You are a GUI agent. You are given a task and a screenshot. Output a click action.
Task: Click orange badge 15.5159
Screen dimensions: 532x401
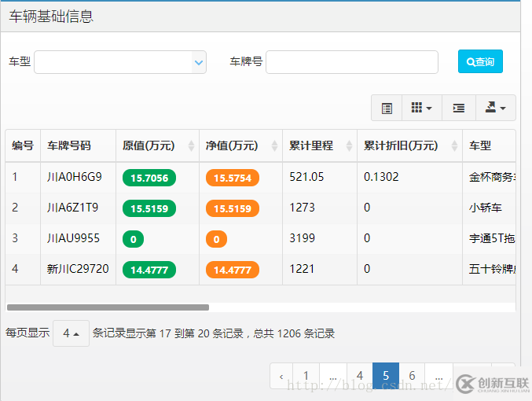click(x=233, y=208)
